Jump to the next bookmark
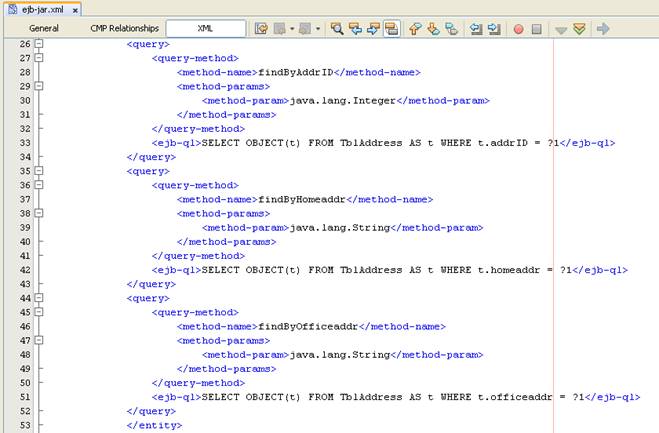Screen dimensions: 659x433 [433, 29]
